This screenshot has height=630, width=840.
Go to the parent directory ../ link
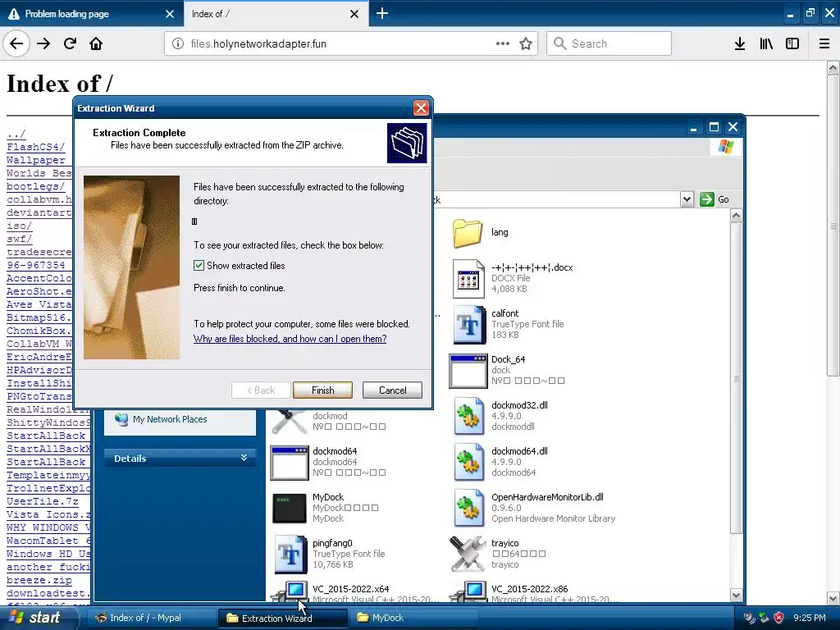[16, 134]
